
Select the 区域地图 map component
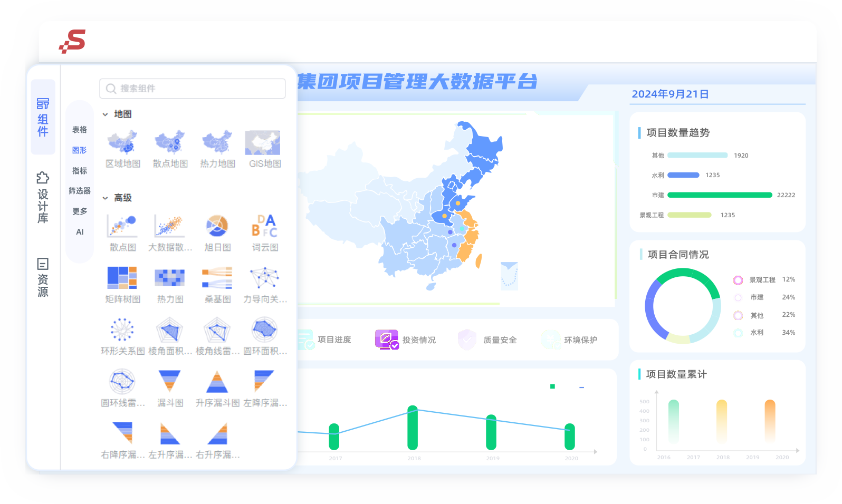point(122,142)
